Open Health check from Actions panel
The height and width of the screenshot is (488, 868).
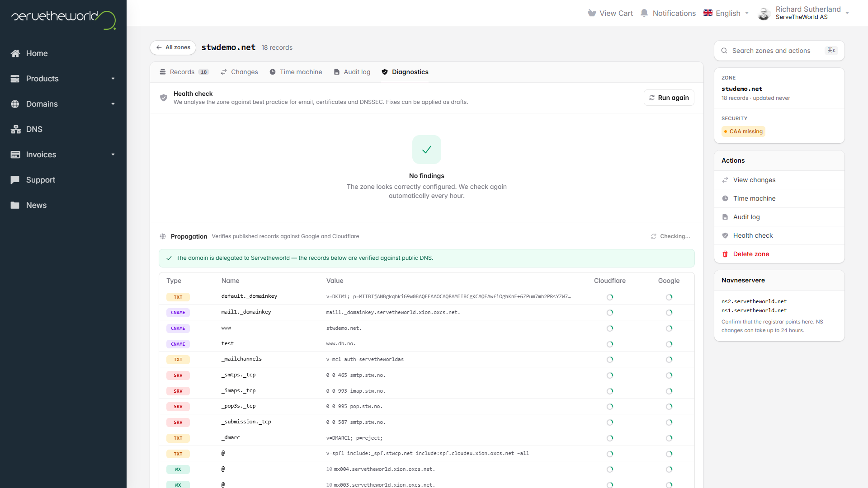pos(779,235)
